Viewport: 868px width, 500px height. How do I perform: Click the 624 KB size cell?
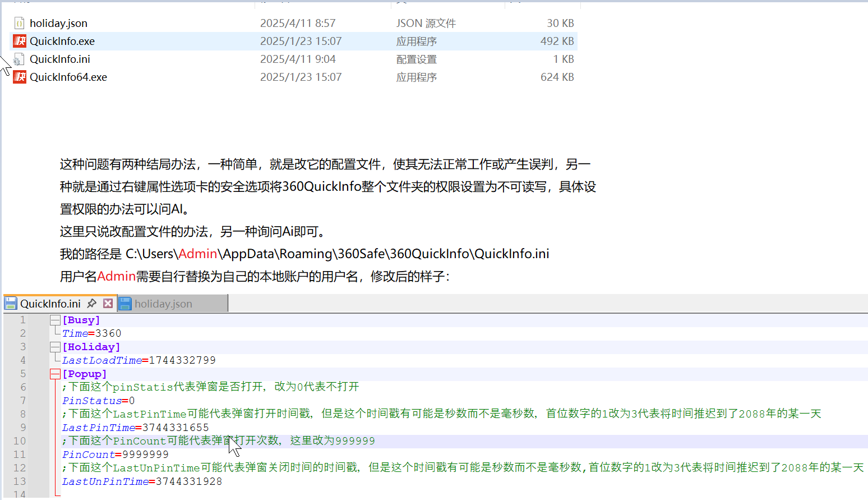pos(557,77)
